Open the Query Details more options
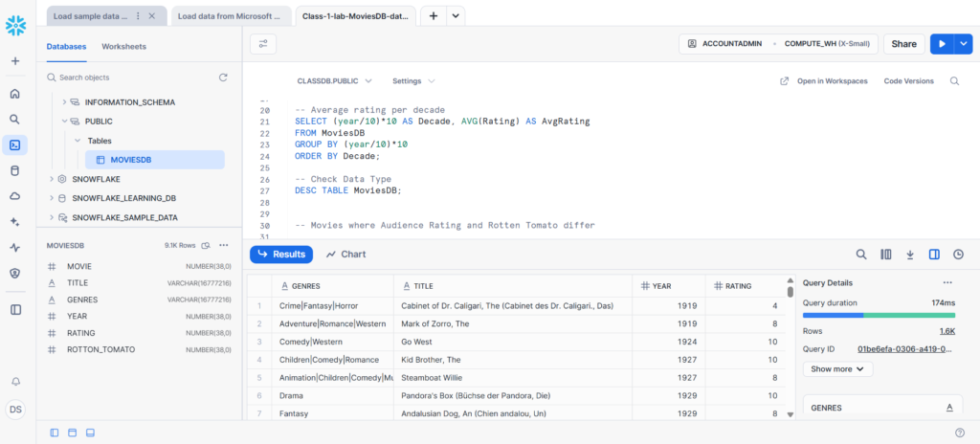 pyautogui.click(x=947, y=282)
